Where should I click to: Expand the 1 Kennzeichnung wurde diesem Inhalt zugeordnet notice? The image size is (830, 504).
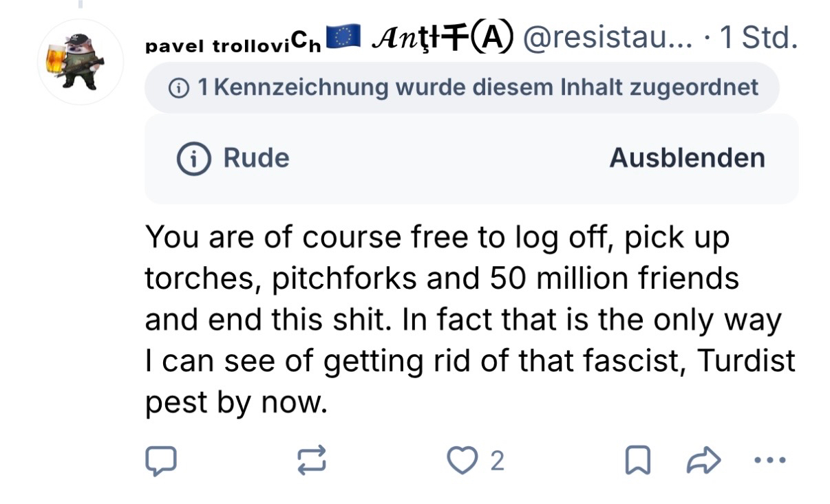click(461, 88)
